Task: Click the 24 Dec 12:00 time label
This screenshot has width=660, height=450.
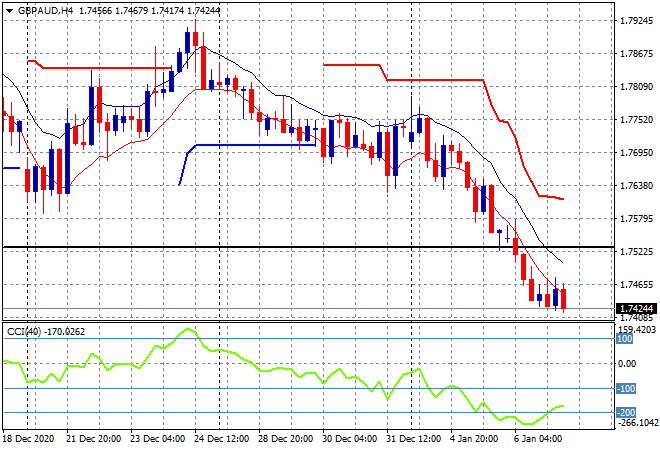Action: 224,438
